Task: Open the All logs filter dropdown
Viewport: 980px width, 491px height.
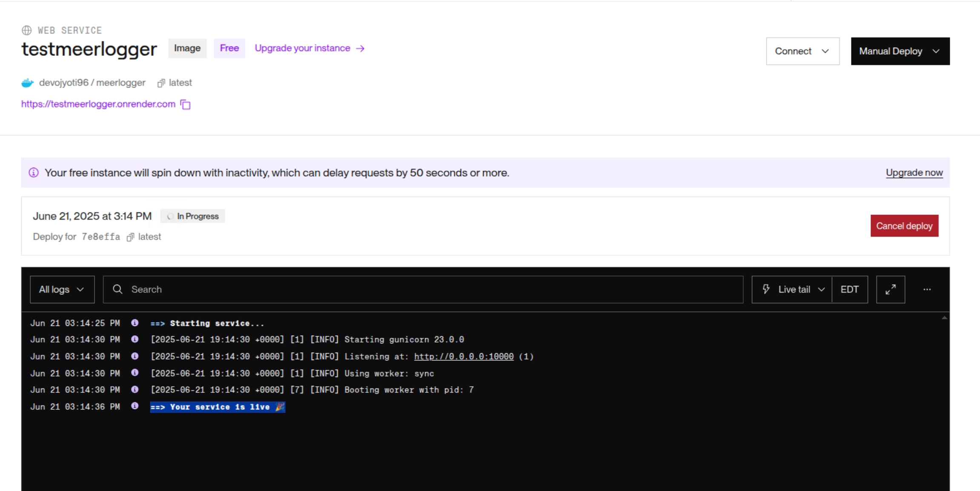Action: (62, 289)
